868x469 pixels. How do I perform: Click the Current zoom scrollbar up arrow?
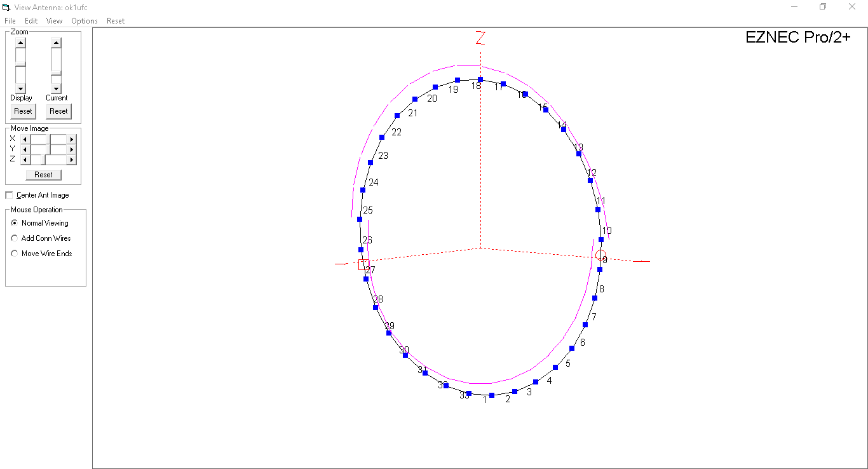[x=56, y=43]
